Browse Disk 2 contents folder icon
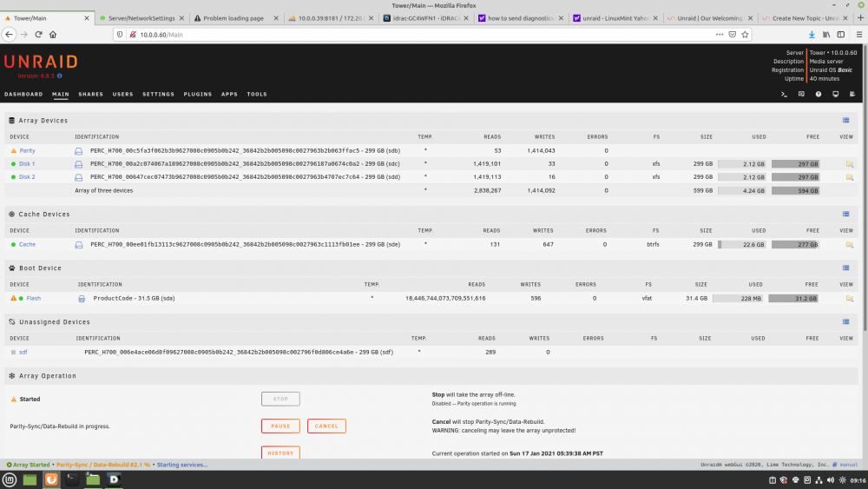The height and width of the screenshot is (489, 868). coord(849,177)
